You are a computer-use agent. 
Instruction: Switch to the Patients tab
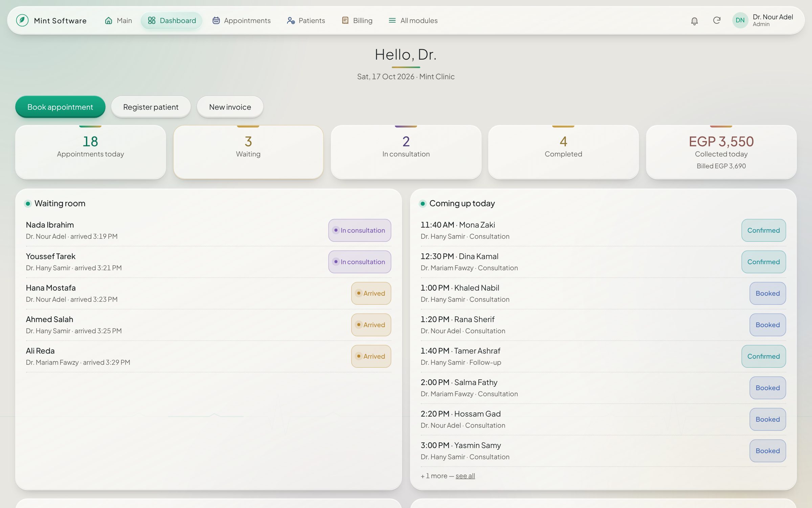point(306,21)
